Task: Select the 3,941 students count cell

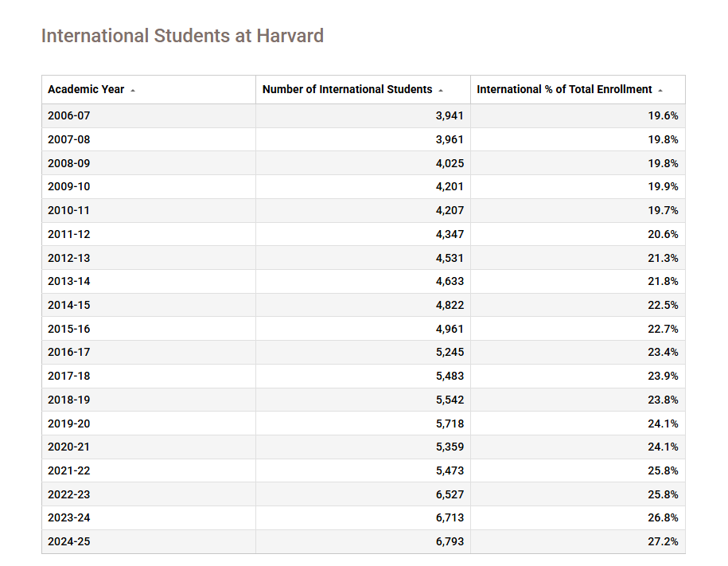Action: tap(450, 115)
